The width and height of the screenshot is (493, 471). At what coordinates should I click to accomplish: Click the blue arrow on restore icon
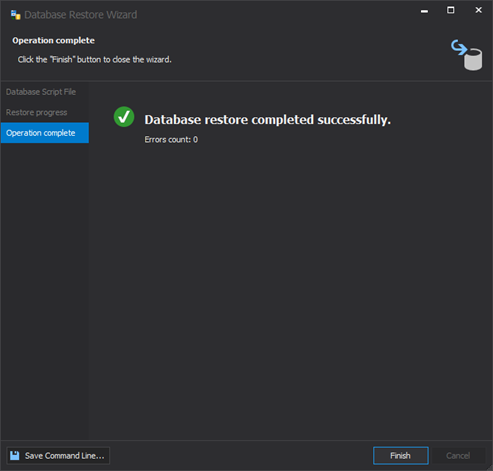(x=459, y=47)
